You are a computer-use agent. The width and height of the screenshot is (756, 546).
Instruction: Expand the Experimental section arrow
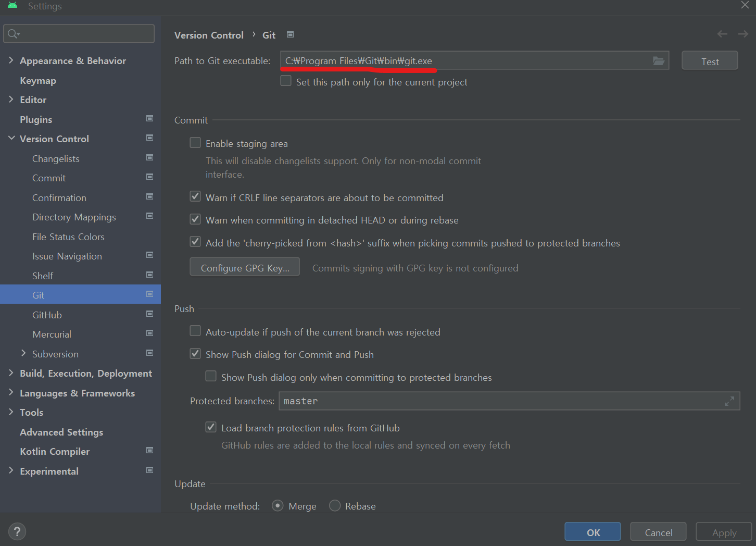pos(11,471)
